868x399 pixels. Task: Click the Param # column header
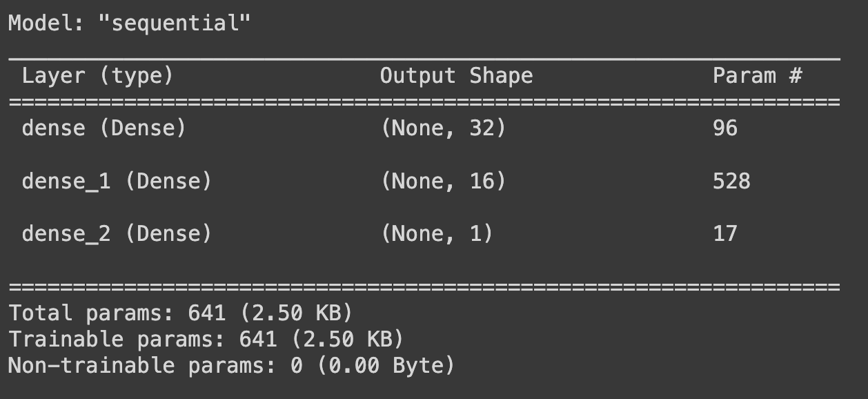[x=757, y=75]
